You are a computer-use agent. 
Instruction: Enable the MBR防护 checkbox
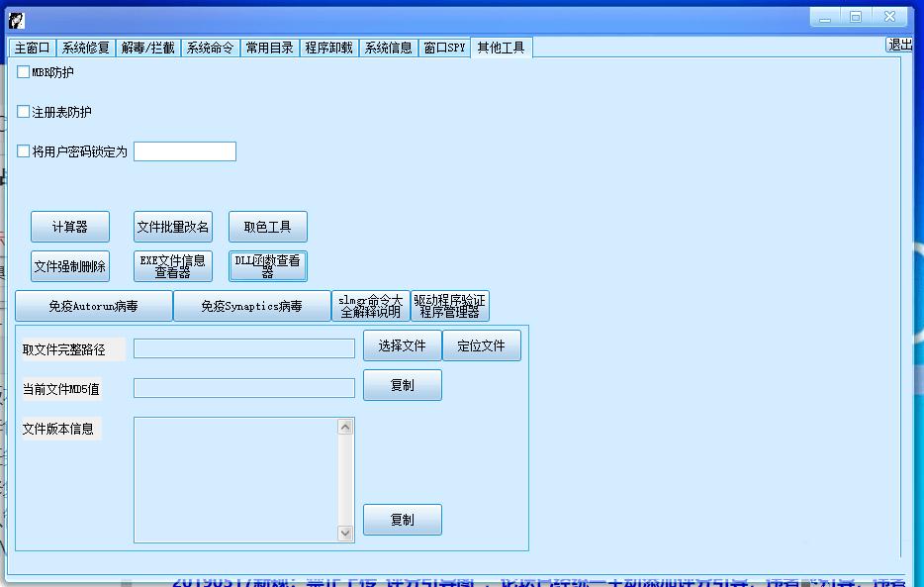click(24, 71)
